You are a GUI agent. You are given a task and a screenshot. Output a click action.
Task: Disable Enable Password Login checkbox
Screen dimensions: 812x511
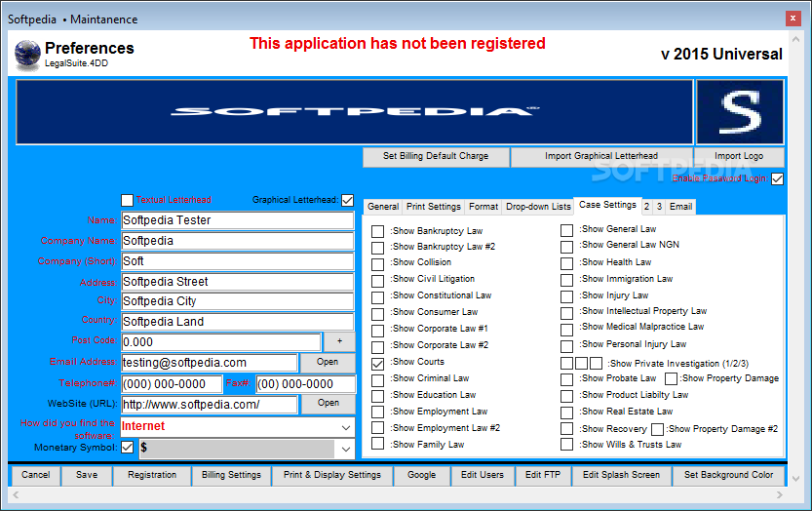click(777, 178)
